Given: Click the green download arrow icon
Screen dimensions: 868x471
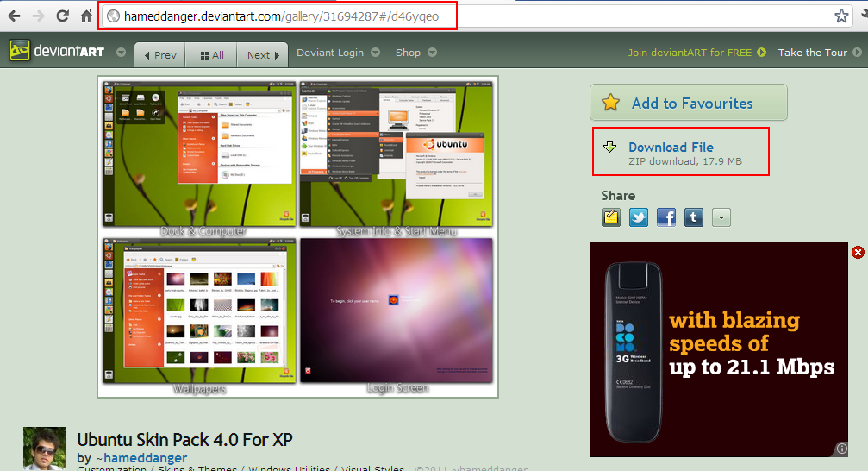Looking at the screenshot, I should (610, 147).
